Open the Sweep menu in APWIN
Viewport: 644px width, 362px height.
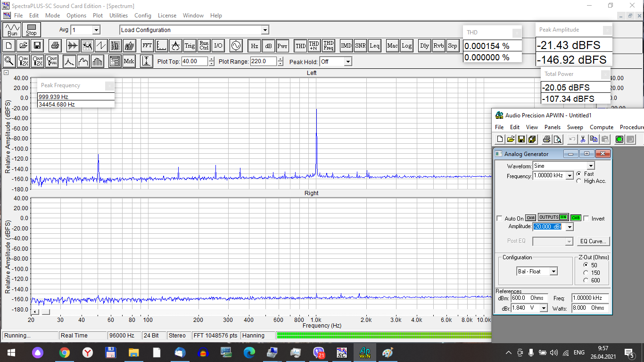pyautogui.click(x=575, y=127)
